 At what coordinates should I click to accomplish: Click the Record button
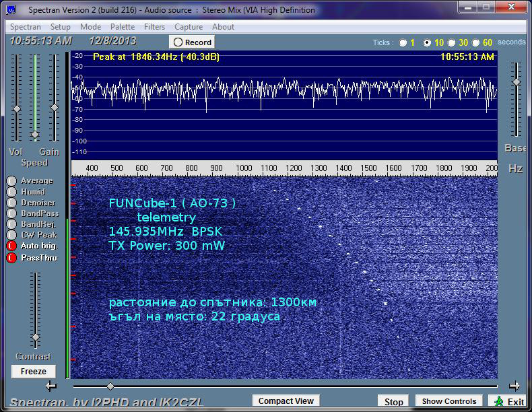tap(192, 42)
